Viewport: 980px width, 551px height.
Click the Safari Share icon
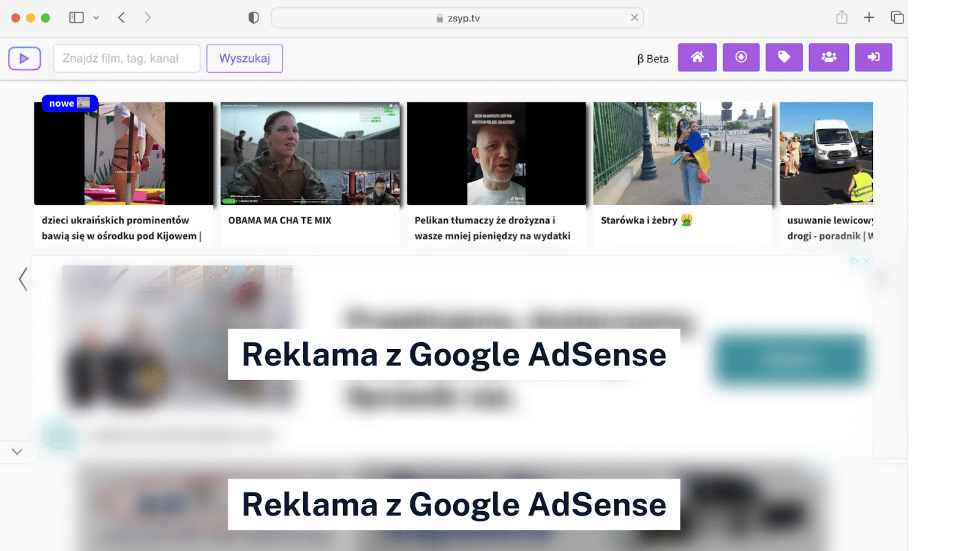click(842, 18)
